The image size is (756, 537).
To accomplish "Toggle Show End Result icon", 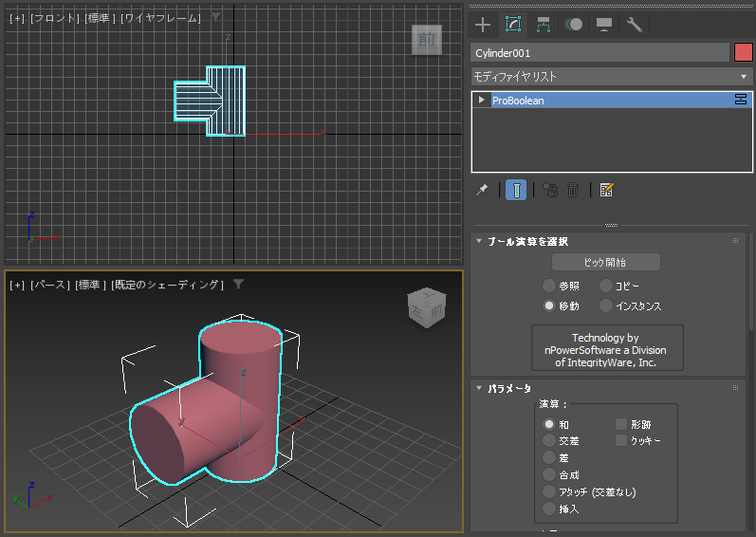I will click(516, 190).
